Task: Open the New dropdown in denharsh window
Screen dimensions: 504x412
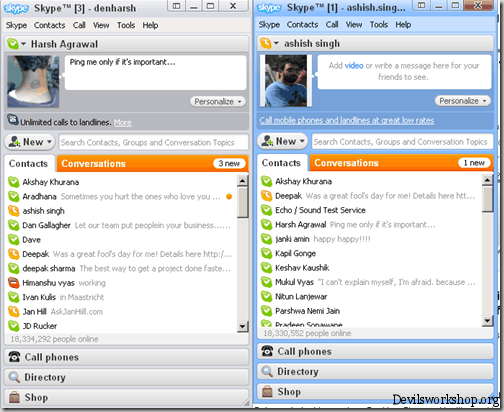Action: [x=29, y=142]
